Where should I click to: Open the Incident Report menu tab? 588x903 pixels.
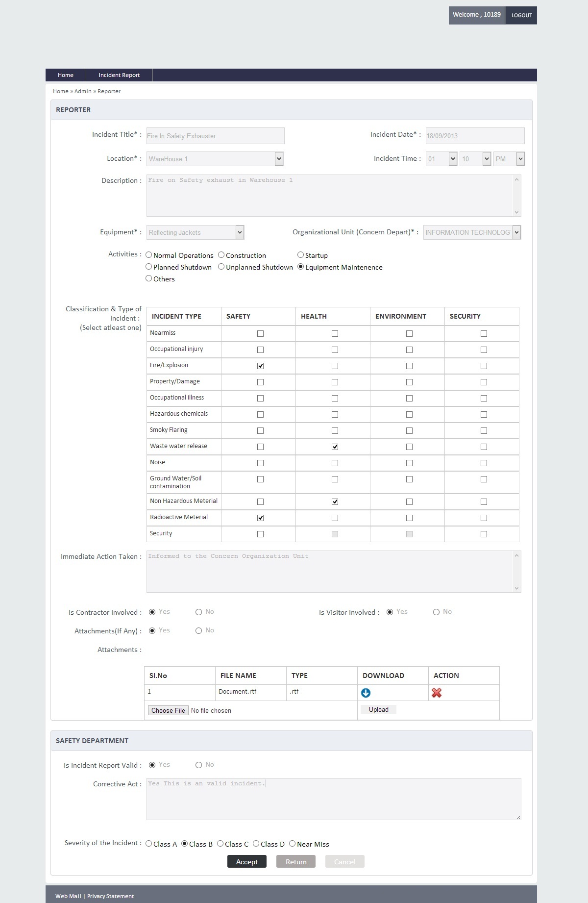(119, 75)
